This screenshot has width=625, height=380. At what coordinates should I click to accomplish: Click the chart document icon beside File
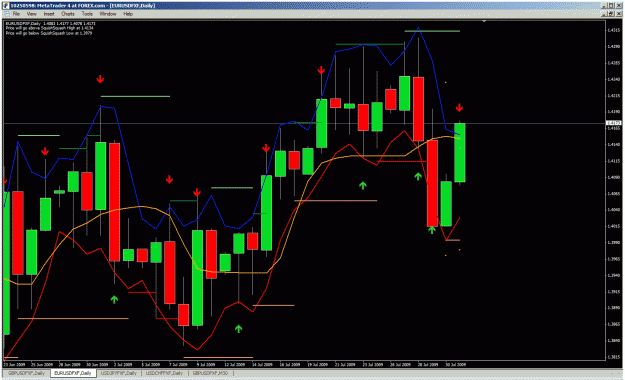6,14
